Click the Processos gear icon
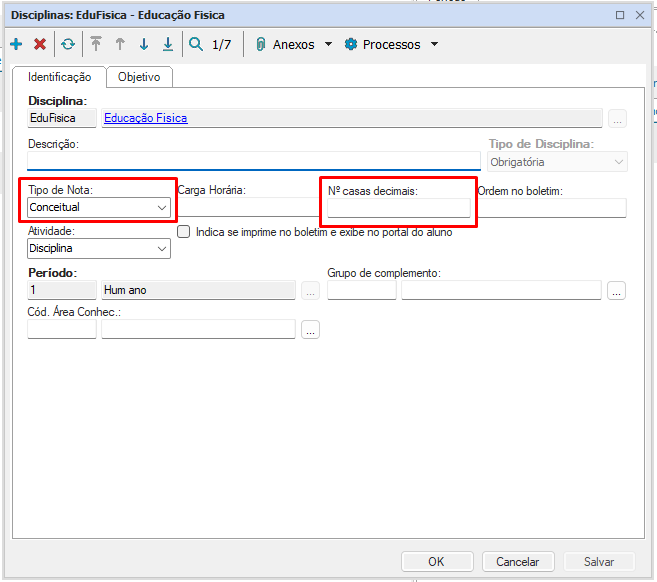The image size is (657, 582). coord(351,44)
